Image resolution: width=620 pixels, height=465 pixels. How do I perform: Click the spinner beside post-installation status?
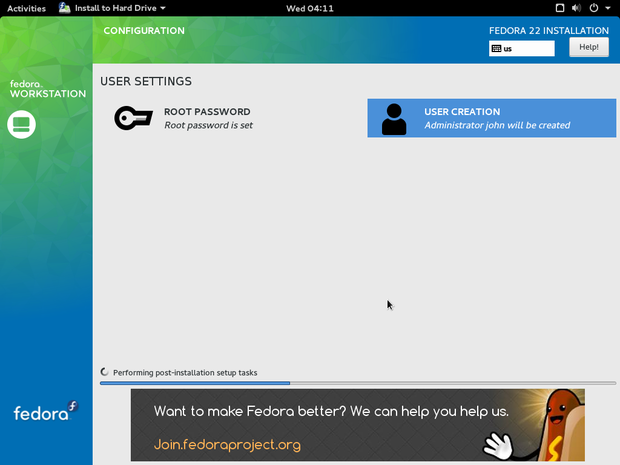(104, 372)
